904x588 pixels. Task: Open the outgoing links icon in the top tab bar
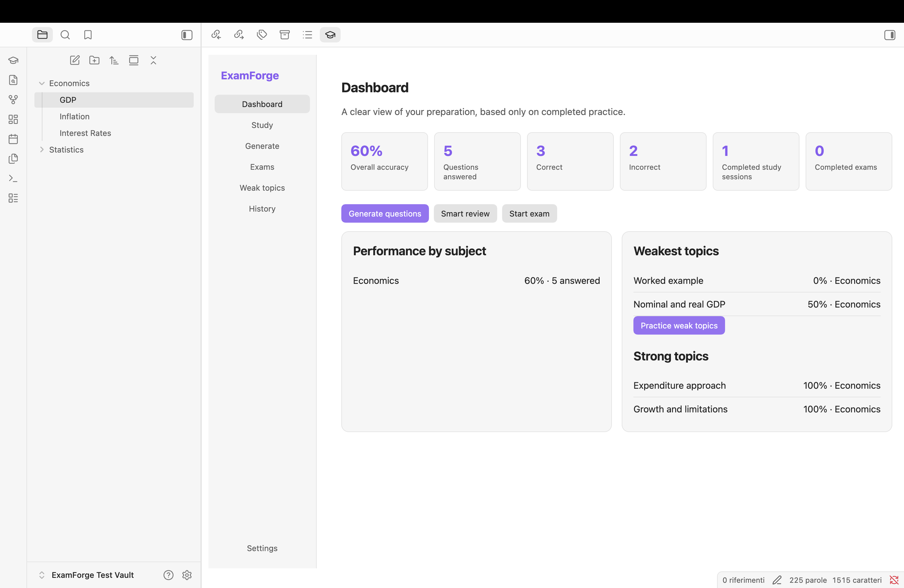pyautogui.click(x=239, y=35)
